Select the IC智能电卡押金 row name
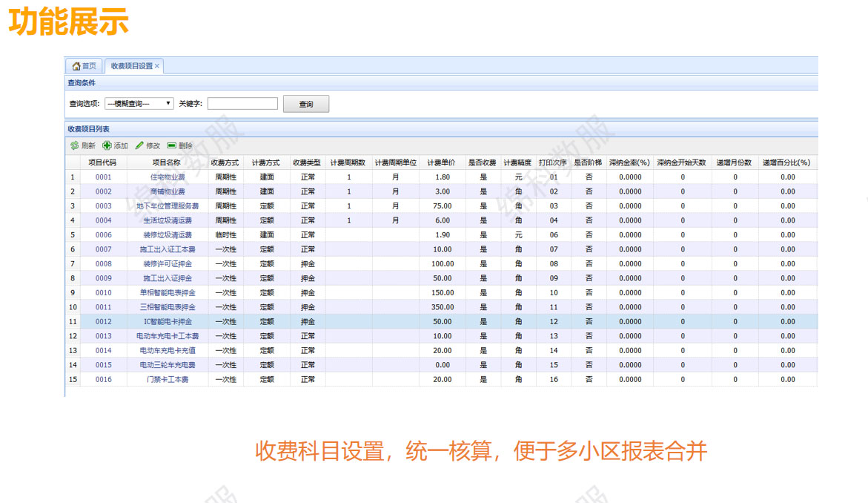 [168, 321]
